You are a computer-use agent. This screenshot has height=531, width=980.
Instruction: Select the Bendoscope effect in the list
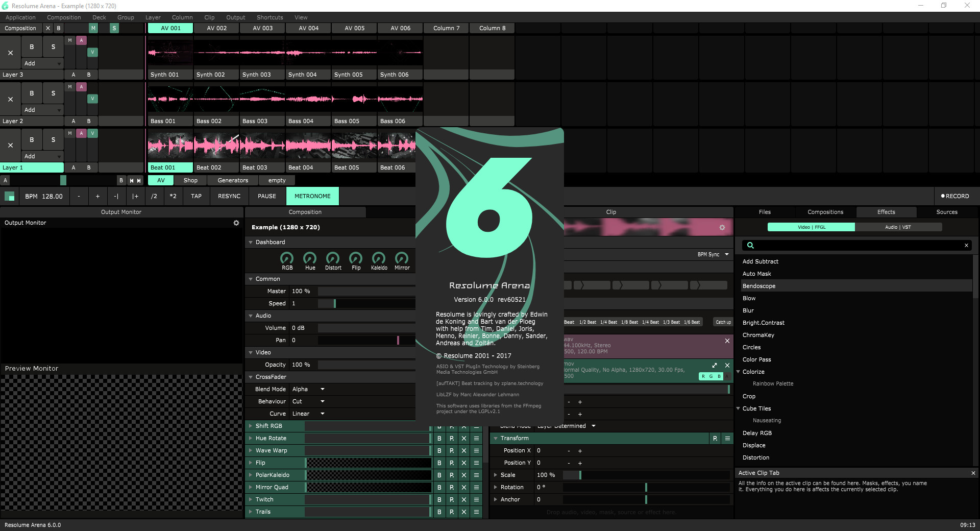coord(856,286)
